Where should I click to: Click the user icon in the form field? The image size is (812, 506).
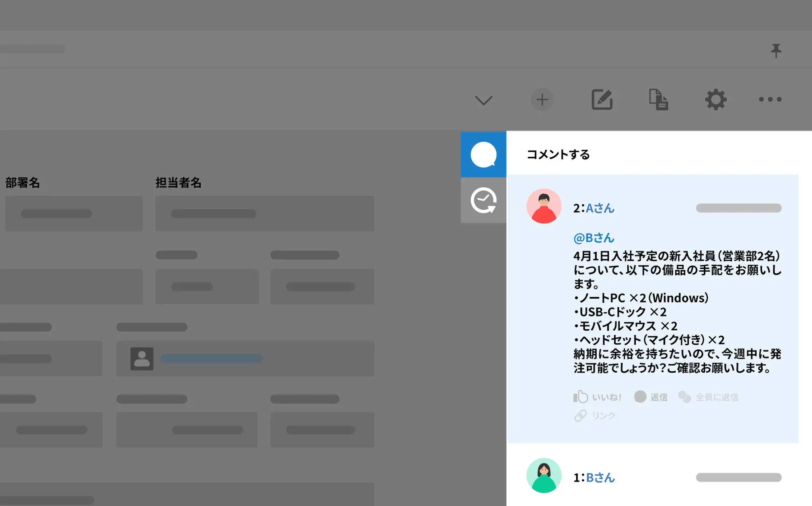pos(142,358)
